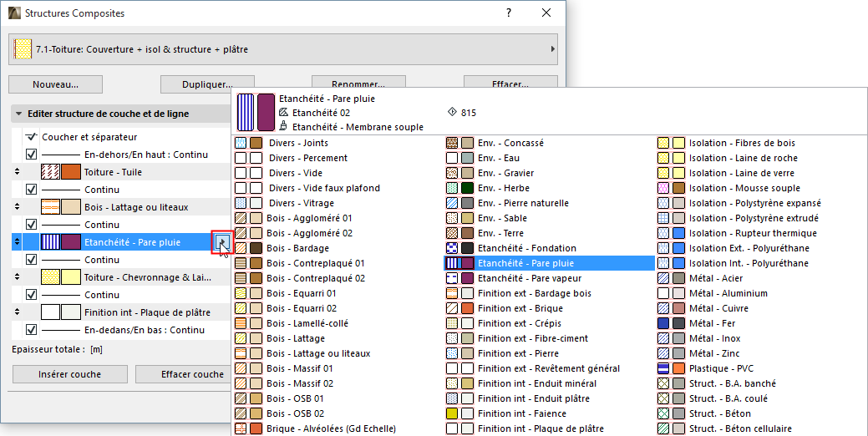868x436 pixels.
Task: Click orange color swatch of Toiture - Tuile layer
Action: point(71,172)
